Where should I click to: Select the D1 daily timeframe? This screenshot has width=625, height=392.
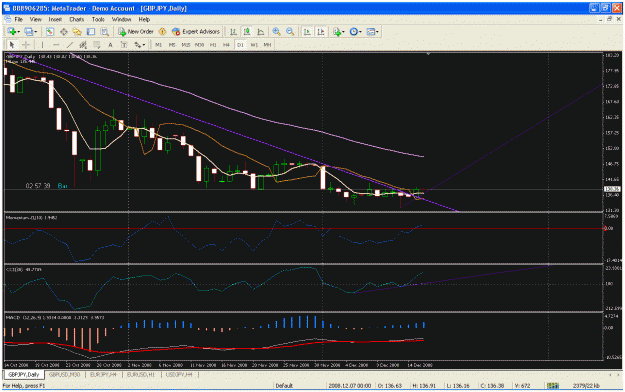(240, 45)
